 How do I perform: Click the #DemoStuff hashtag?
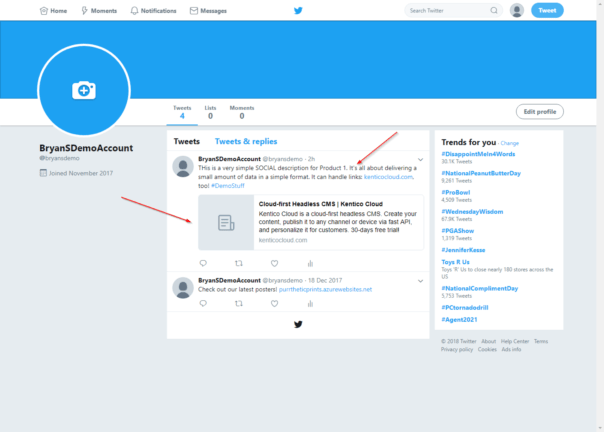coord(228,186)
